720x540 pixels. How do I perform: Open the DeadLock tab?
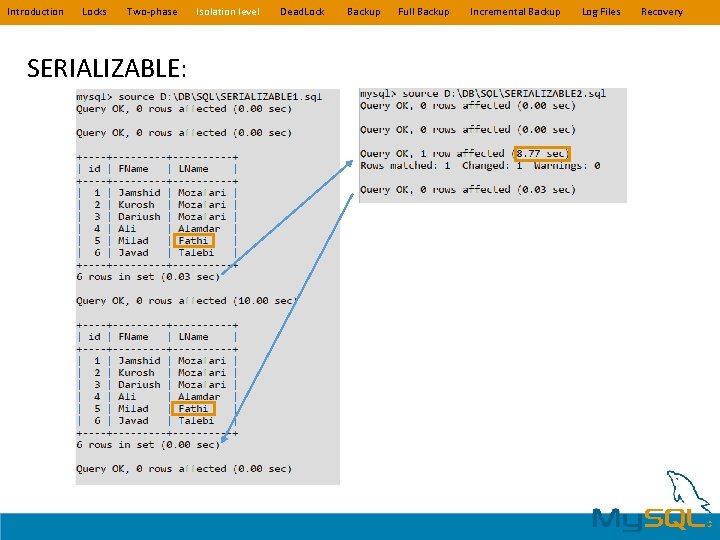302,12
